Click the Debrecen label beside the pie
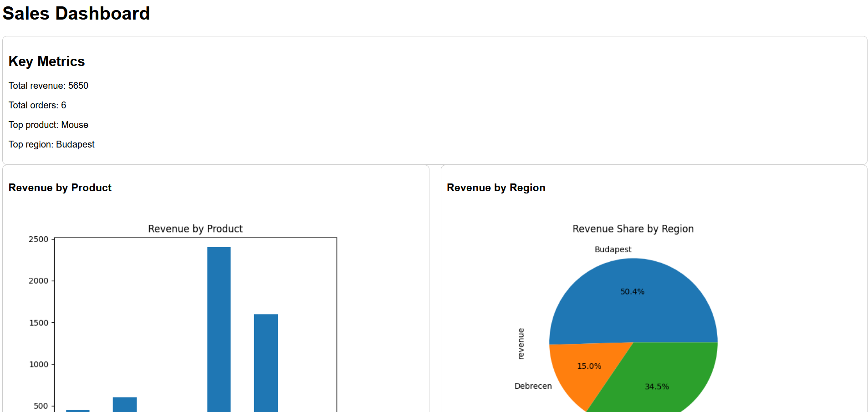Screen dimensions: 868x412 533,386
